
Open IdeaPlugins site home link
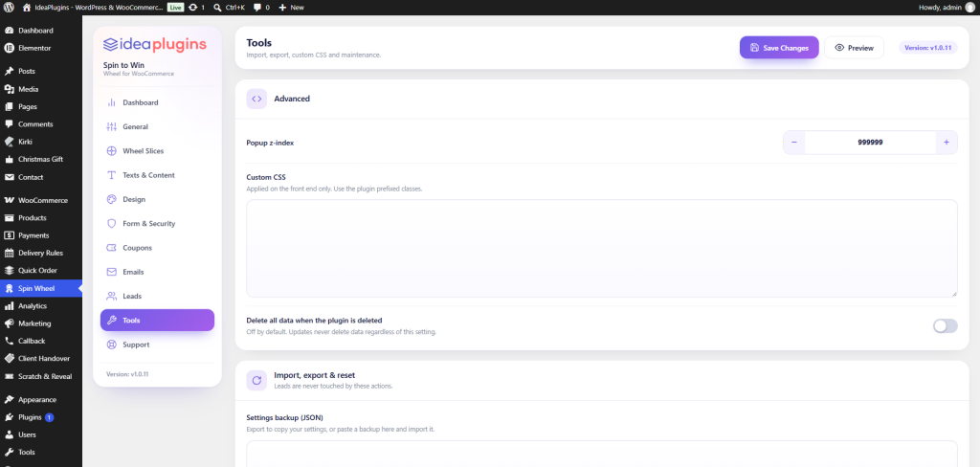coord(93,8)
